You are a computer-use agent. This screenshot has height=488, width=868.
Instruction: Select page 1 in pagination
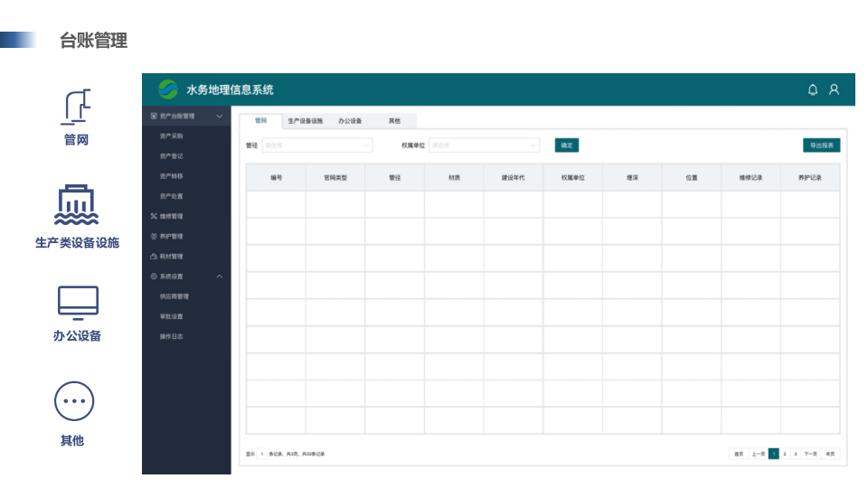pyautogui.click(x=773, y=454)
